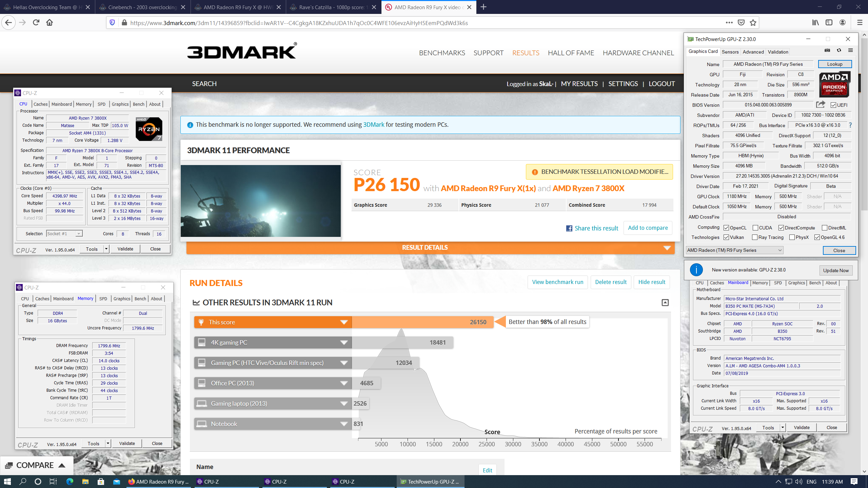This screenshot has height=488, width=868.
Task: Open Firefox library icon
Action: [815, 23]
